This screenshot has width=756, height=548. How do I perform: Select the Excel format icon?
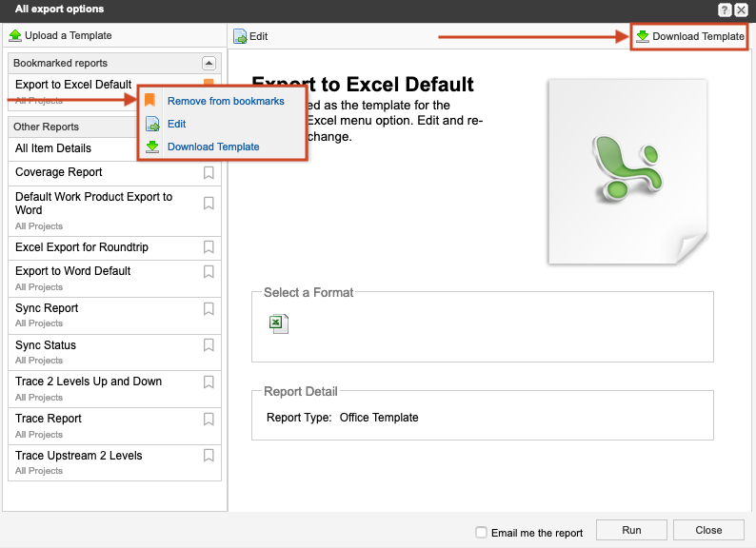279,323
